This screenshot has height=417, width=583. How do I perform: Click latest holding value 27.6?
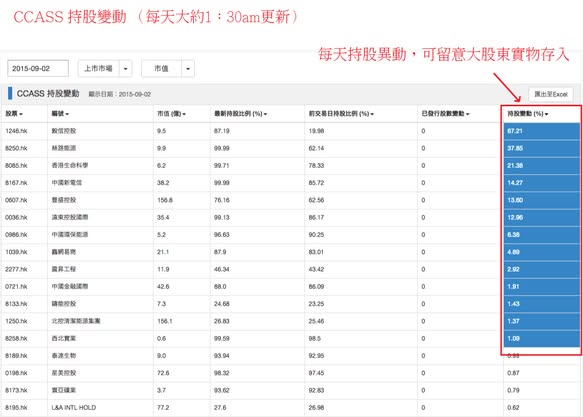click(x=220, y=407)
